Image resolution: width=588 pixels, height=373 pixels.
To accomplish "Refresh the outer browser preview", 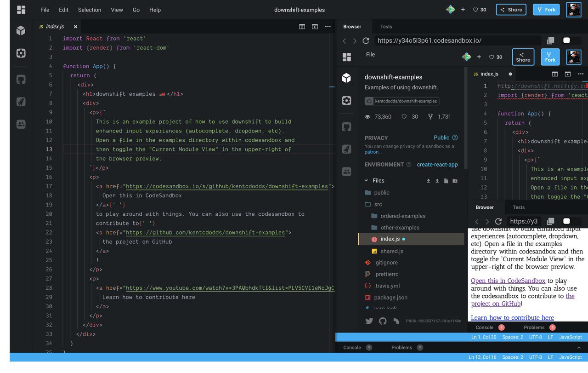I will pyautogui.click(x=366, y=41).
